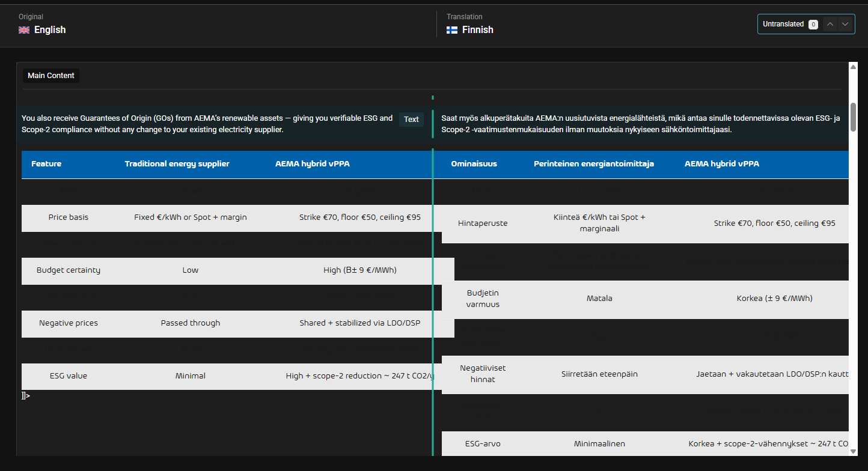Image resolution: width=868 pixels, height=471 pixels.
Task: Click the Perinteinen energiantoimittaja column header
Action: 594,164
